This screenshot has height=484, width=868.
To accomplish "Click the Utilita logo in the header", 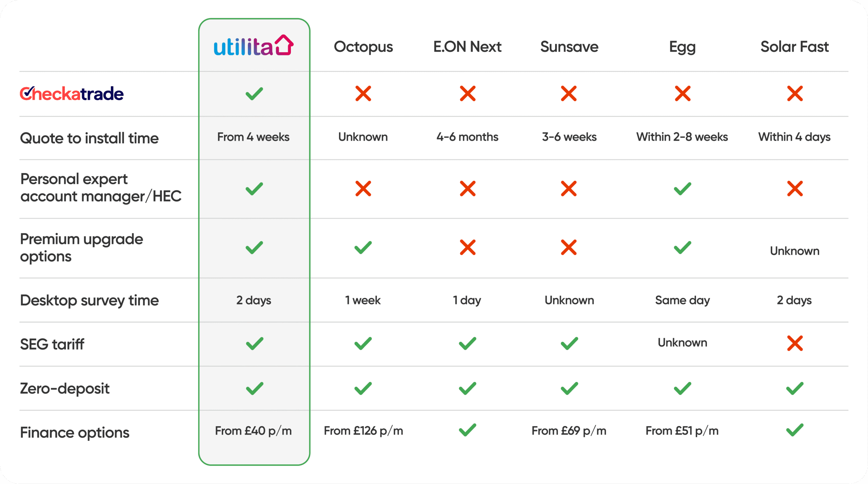I will click(253, 46).
